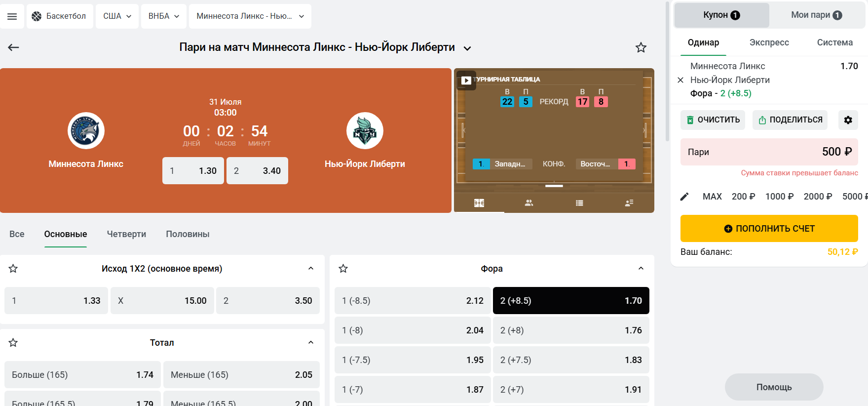The height and width of the screenshot is (406, 868).
Task: Deselect handicap 2 (+8.5) at 1.70
Action: [x=571, y=301]
